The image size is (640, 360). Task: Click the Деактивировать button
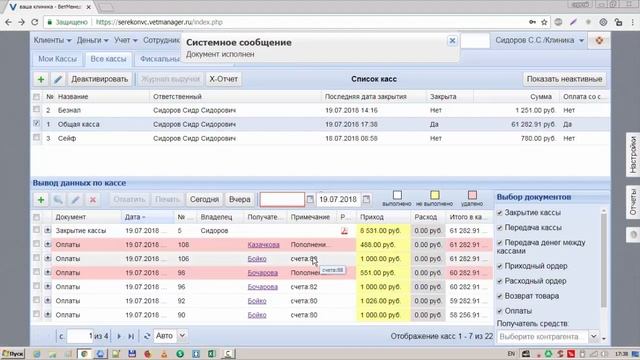click(x=100, y=79)
